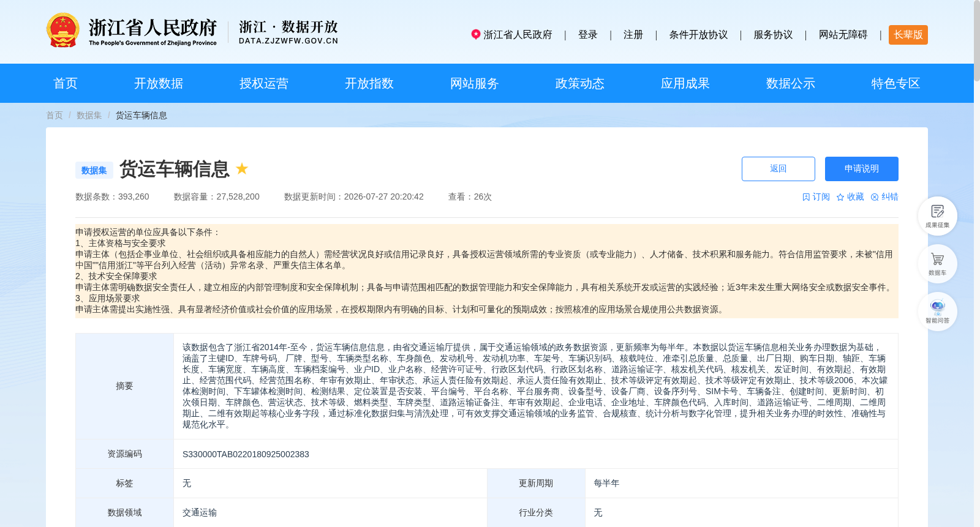Open the 服务协议 link

coord(773,35)
